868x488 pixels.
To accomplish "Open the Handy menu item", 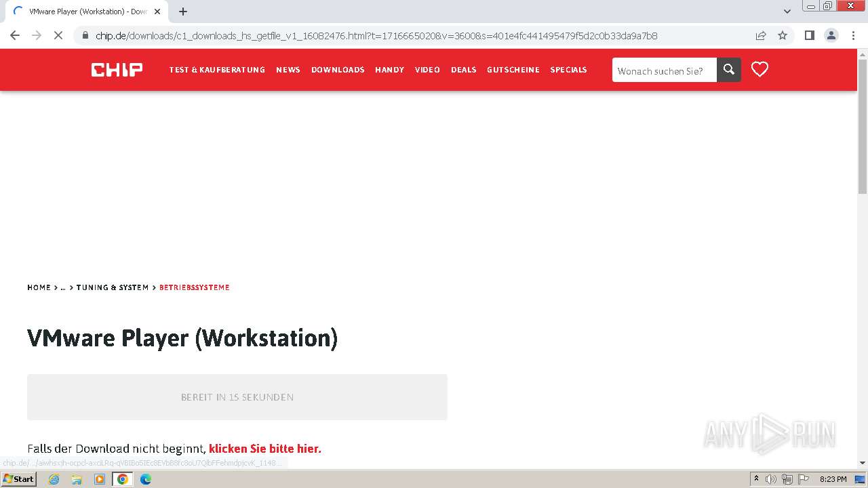I will 389,70.
